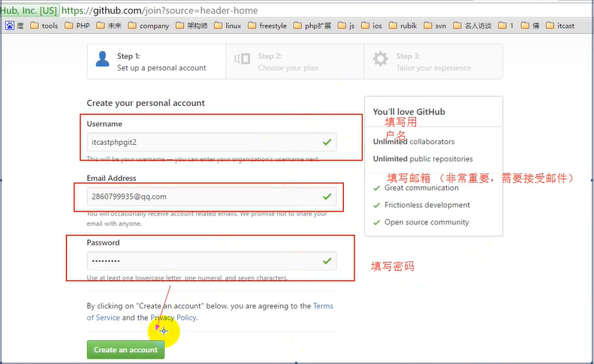Viewport: 594px width, 364px height.
Task: Click the Create an account button
Action: point(125,350)
